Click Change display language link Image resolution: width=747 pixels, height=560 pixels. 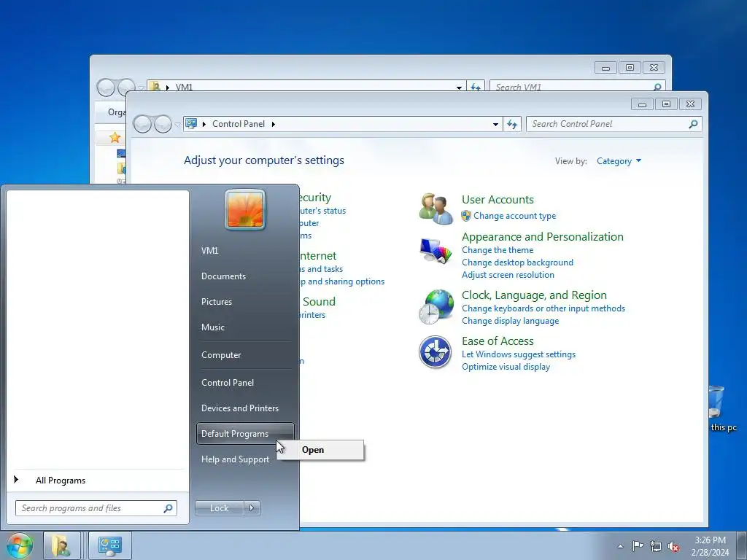(510, 321)
